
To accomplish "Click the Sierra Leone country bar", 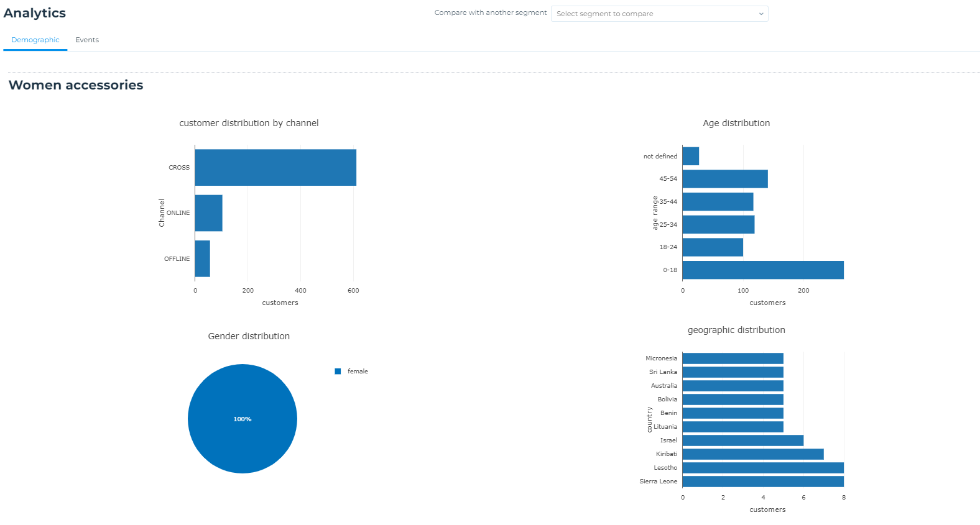I will coord(763,482).
